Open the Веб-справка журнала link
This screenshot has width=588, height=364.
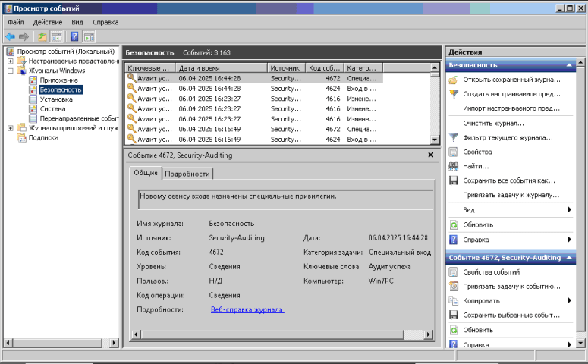[x=247, y=309]
